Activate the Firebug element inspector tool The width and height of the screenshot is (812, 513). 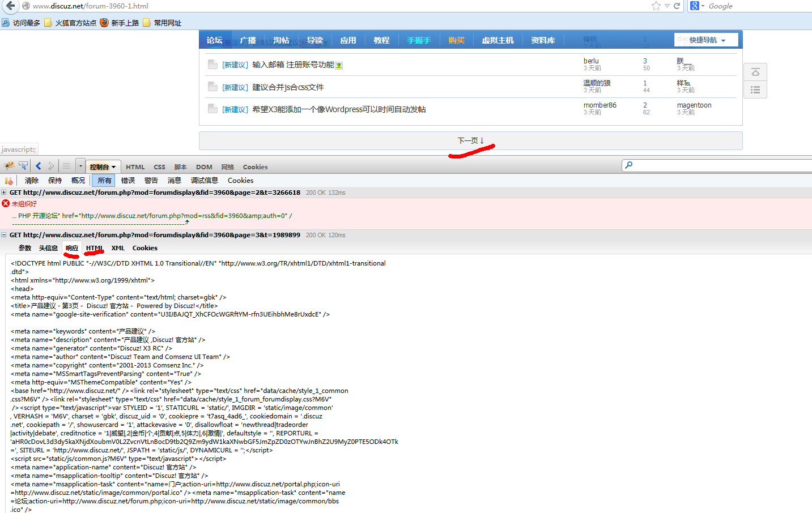(23, 166)
